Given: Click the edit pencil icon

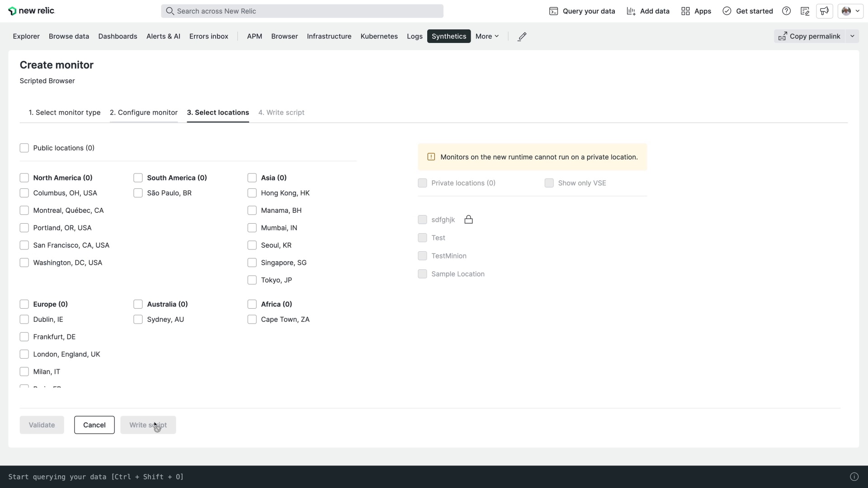Looking at the screenshot, I should (x=522, y=36).
